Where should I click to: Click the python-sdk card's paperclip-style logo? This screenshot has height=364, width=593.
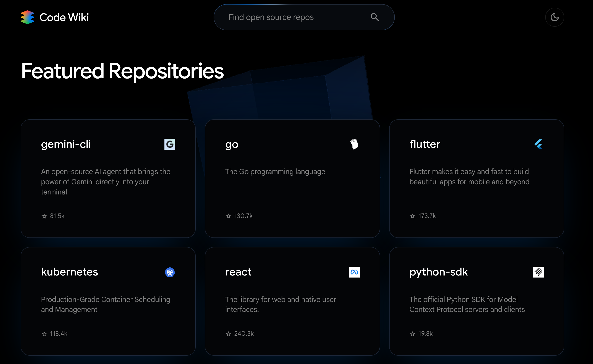(538, 272)
